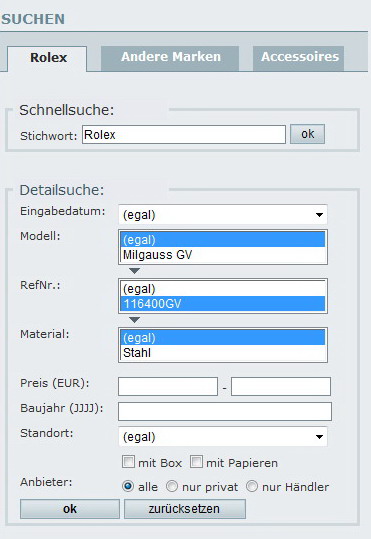The width and height of the screenshot is (371, 539).
Task: Focus the Baujahr (JJJJ) field
Action: 225,411
